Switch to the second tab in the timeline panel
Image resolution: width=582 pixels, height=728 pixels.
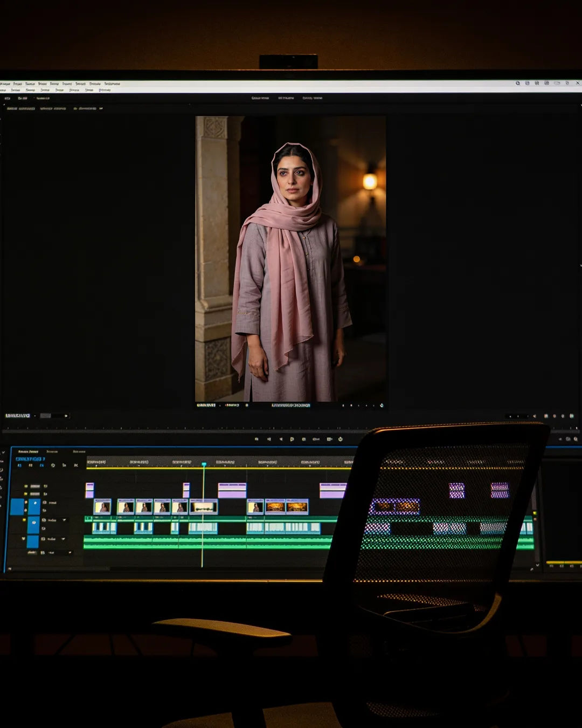point(52,451)
